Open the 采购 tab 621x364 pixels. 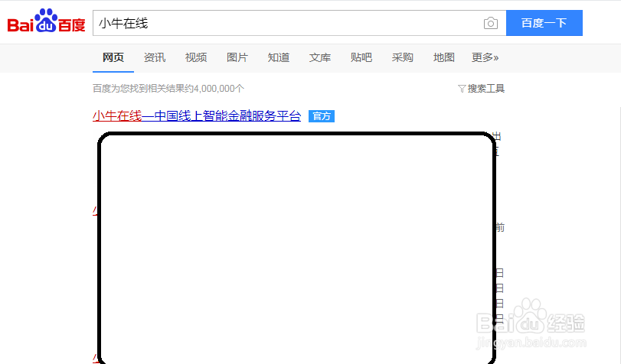click(402, 58)
